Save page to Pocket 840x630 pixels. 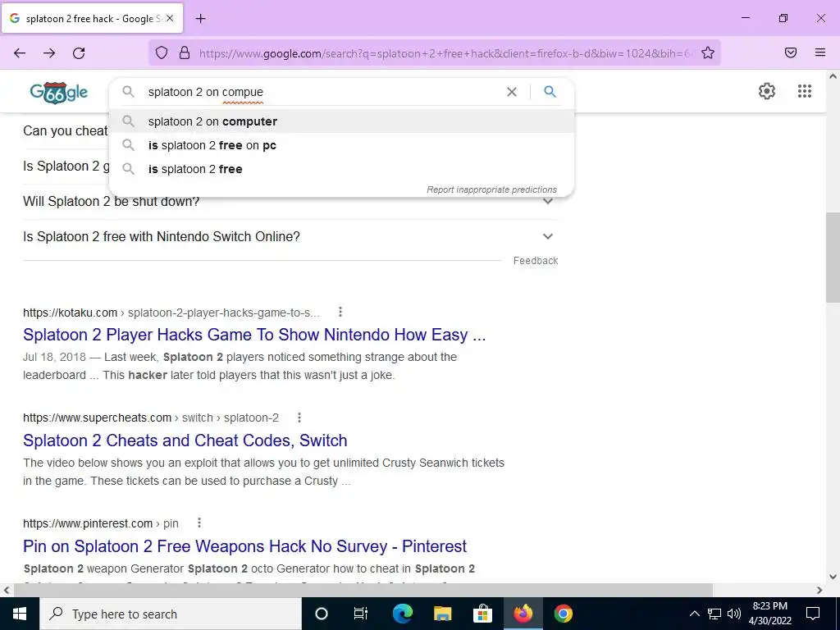tap(791, 52)
